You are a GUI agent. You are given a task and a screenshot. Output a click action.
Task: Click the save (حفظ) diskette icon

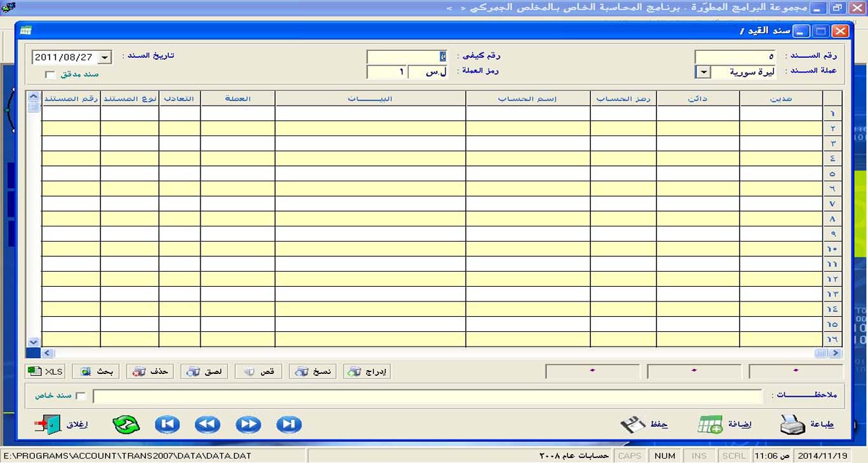click(x=633, y=424)
